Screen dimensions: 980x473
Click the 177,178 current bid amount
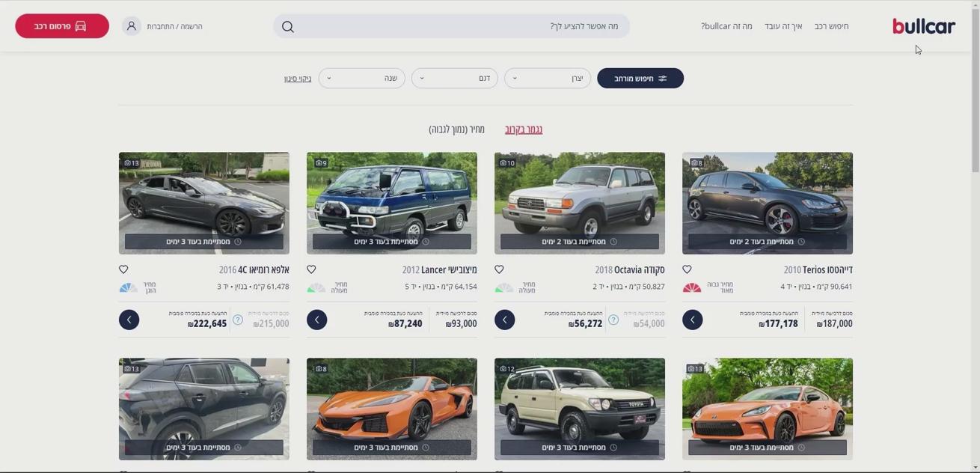pos(780,324)
